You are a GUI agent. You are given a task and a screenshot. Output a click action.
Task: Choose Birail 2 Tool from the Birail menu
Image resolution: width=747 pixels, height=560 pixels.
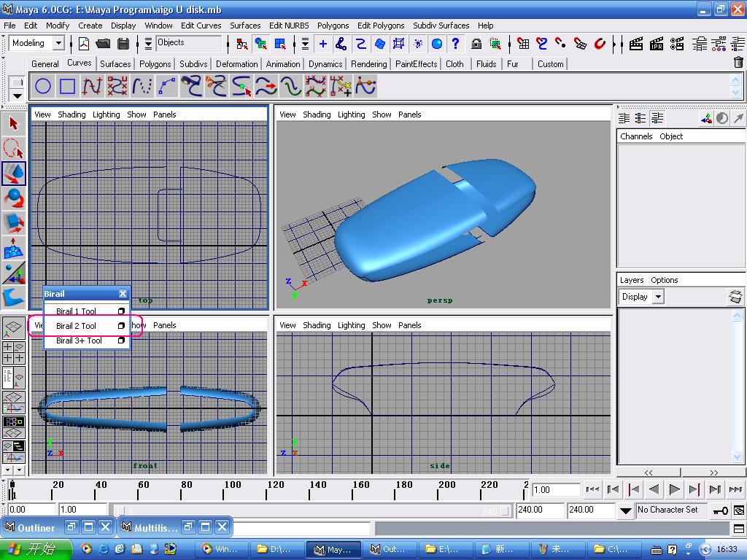pos(76,326)
